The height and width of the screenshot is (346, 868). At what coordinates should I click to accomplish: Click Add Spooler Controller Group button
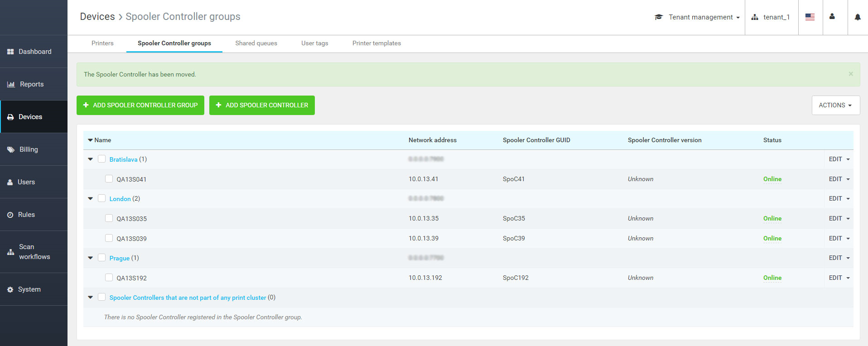tap(140, 105)
